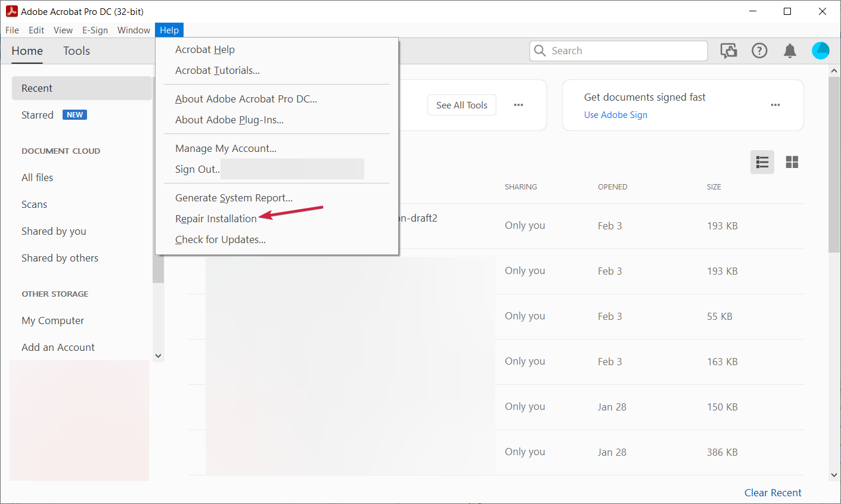Open the notifications bell icon
This screenshot has width=841, height=504.
[790, 51]
